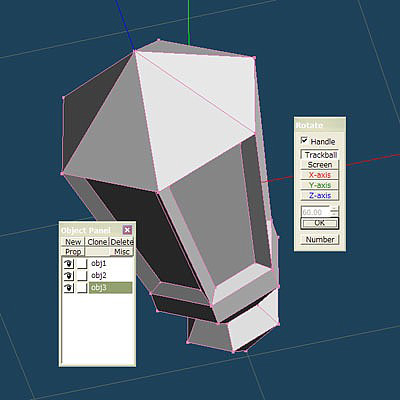400x400 pixels.
Task: Hide obj2 using its eye icon
Action: click(x=69, y=276)
